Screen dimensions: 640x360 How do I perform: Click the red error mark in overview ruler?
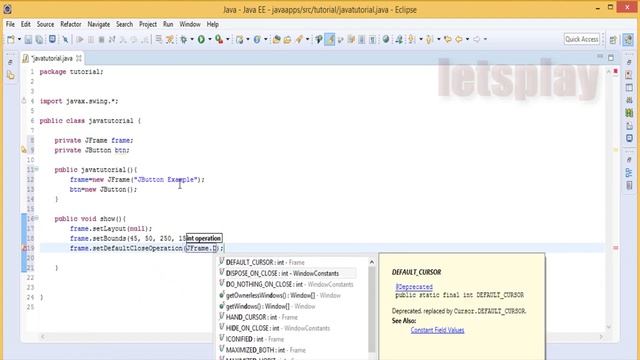tap(615, 248)
